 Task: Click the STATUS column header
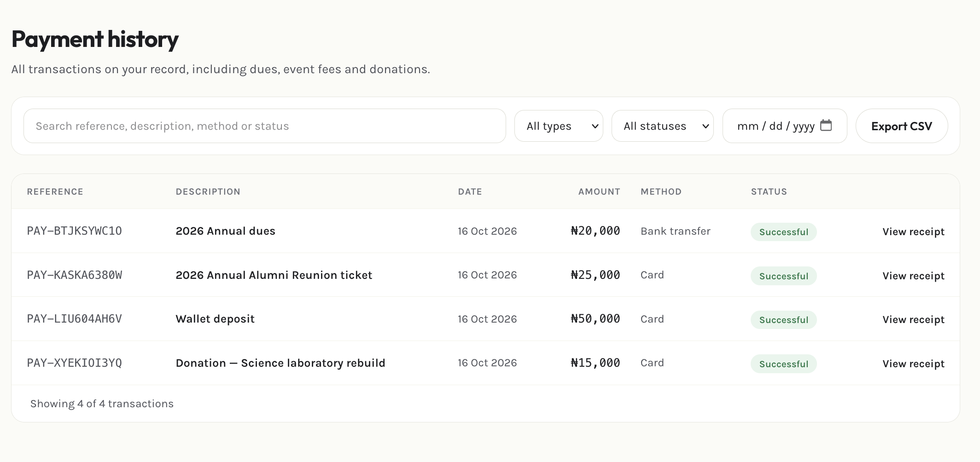(x=769, y=192)
